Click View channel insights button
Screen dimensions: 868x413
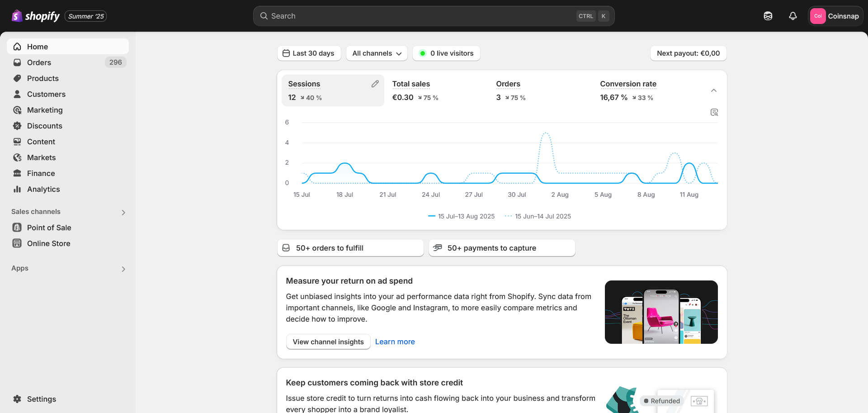point(328,342)
